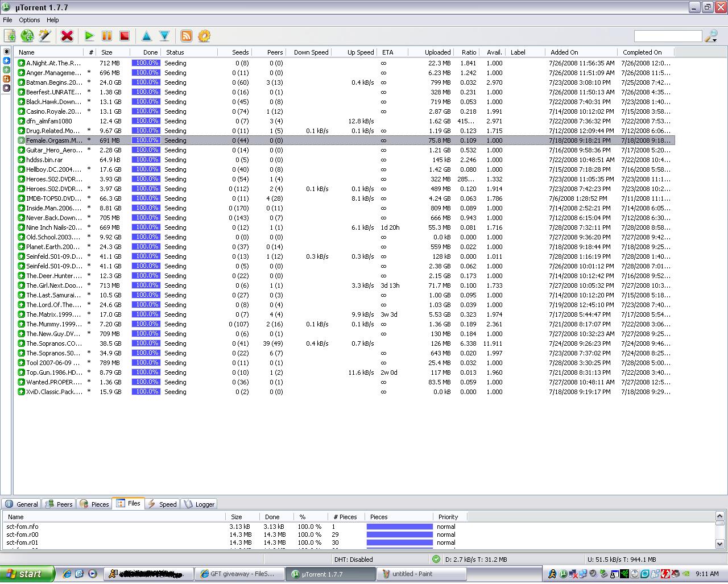This screenshot has height=584, width=728.
Task: Open the Create New Torrent wand icon
Action: click(x=44, y=36)
